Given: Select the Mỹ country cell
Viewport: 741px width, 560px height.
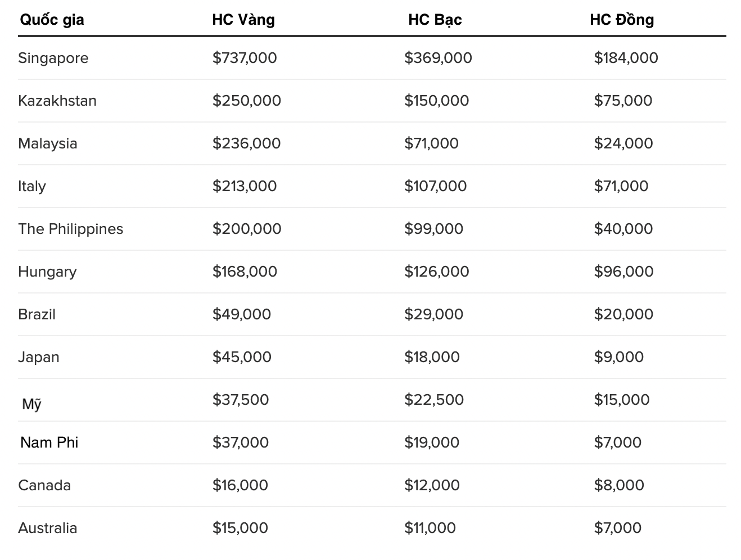Looking at the screenshot, I should pos(31,404).
